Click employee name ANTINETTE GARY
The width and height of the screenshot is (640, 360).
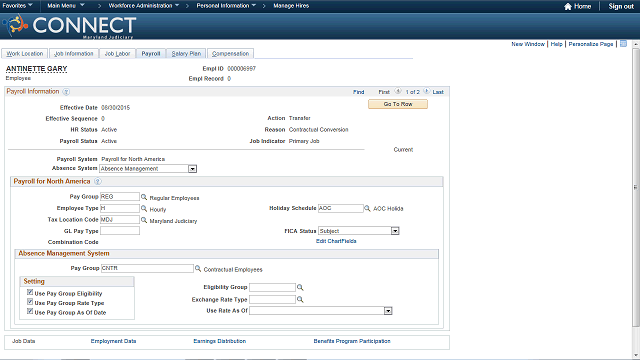(x=36, y=69)
